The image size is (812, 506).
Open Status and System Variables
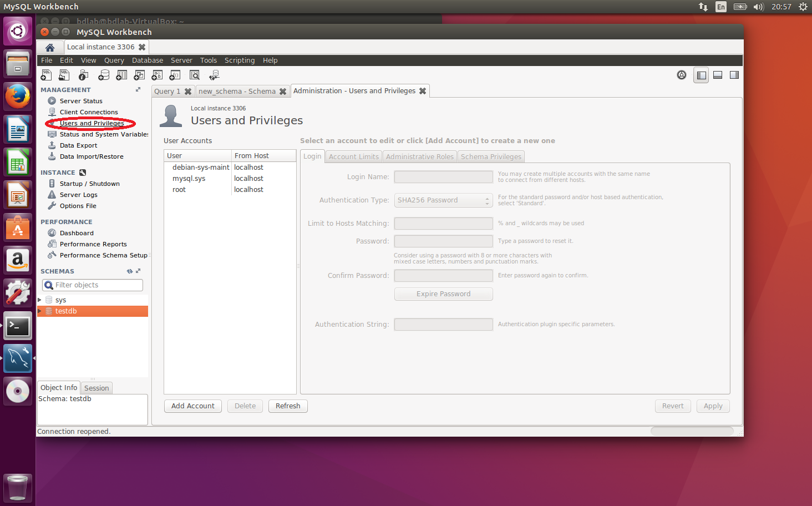point(104,134)
